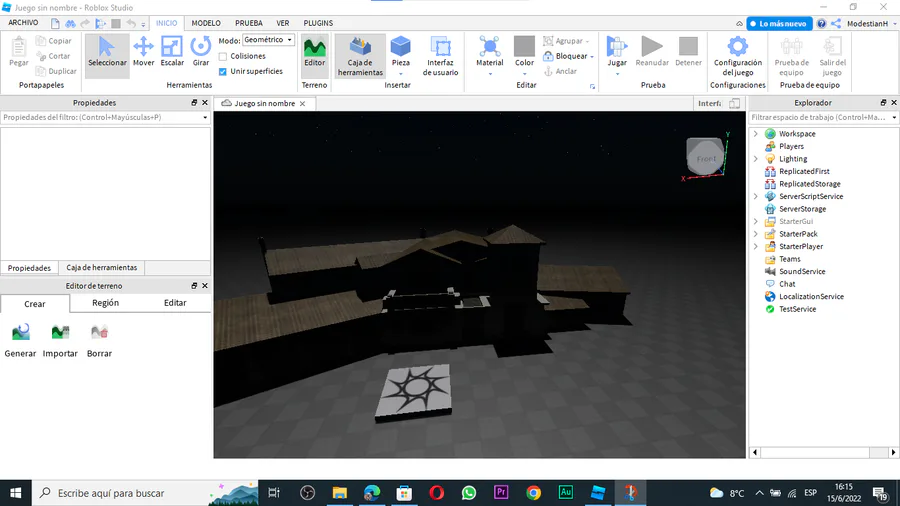900x506 pixels.
Task: Close the Juego sin nombre tab
Action: point(302,104)
